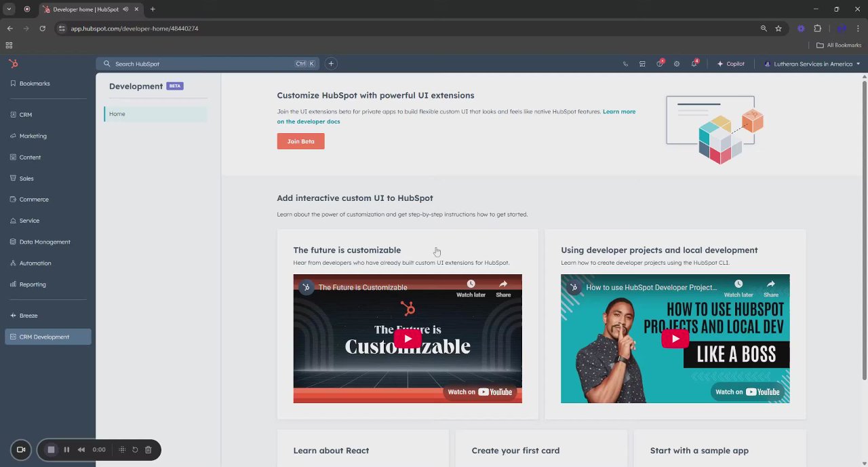The image size is (868, 467).
Task: Open the calling phone icon
Action: tap(625, 64)
